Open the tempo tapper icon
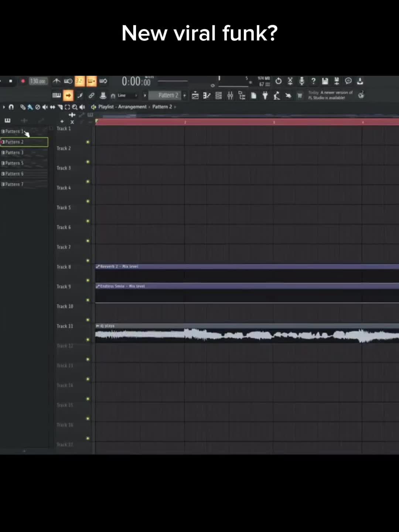The image size is (399, 532). tap(276, 96)
